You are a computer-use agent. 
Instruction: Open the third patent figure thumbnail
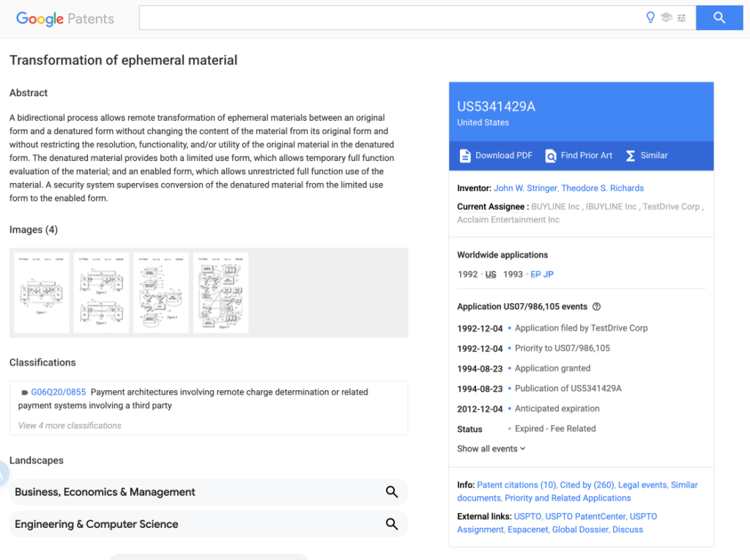coord(160,293)
